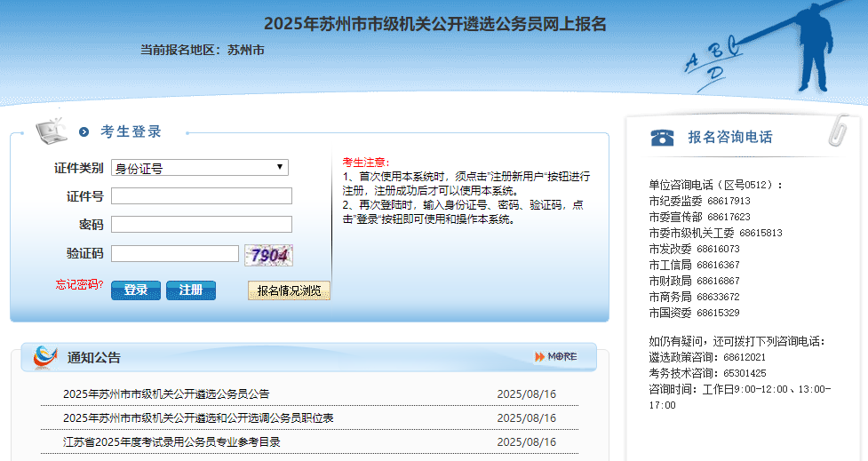The height and width of the screenshot is (461, 868).
Task: Refresh the captcha image 7904
Action: click(x=269, y=255)
